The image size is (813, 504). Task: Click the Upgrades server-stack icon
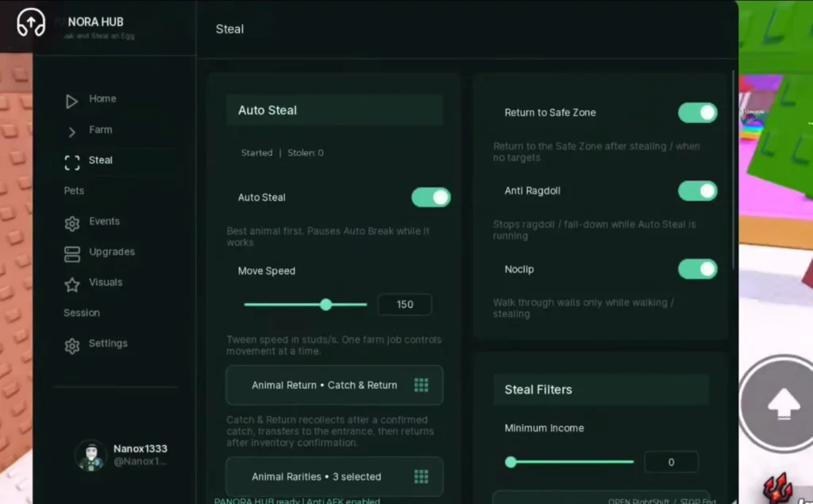tap(72, 254)
